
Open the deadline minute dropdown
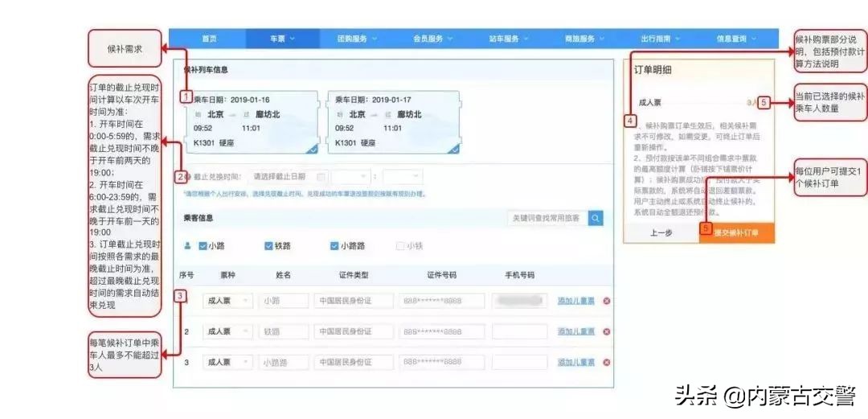(x=403, y=177)
